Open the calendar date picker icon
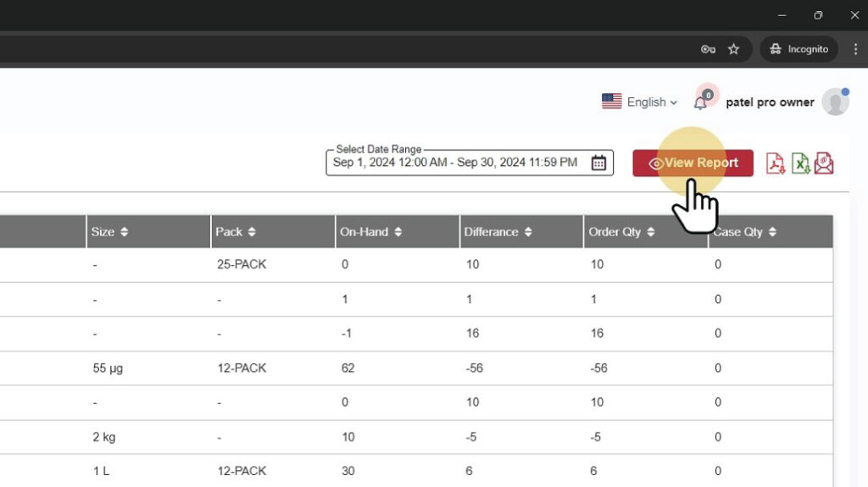 [598, 163]
